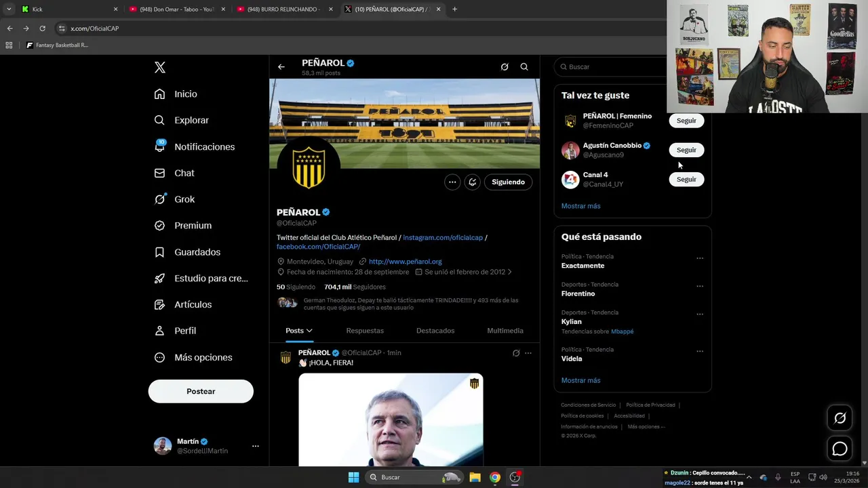This screenshot has width=868, height=488.
Task: Follow PEÑAROL | Femenino
Action: tap(686, 121)
